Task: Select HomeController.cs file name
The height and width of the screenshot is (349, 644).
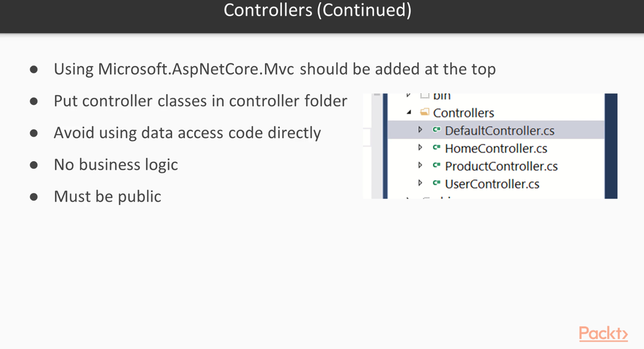Action: click(x=496, y=148)
